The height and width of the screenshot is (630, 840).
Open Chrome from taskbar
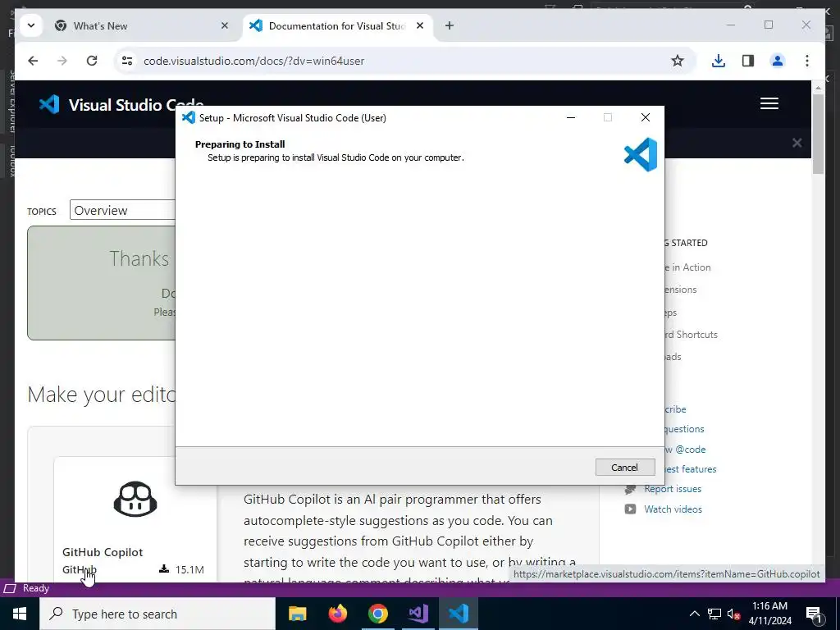tap(377, 614)
